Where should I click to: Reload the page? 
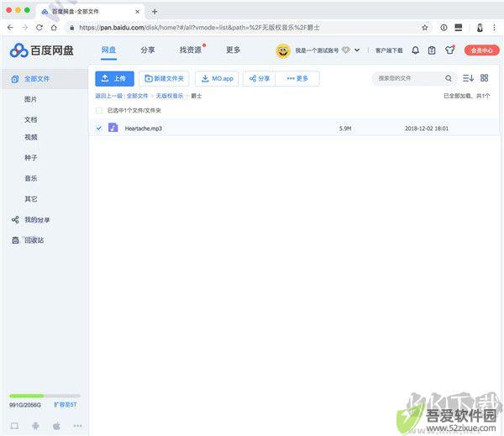click(39, 28)
